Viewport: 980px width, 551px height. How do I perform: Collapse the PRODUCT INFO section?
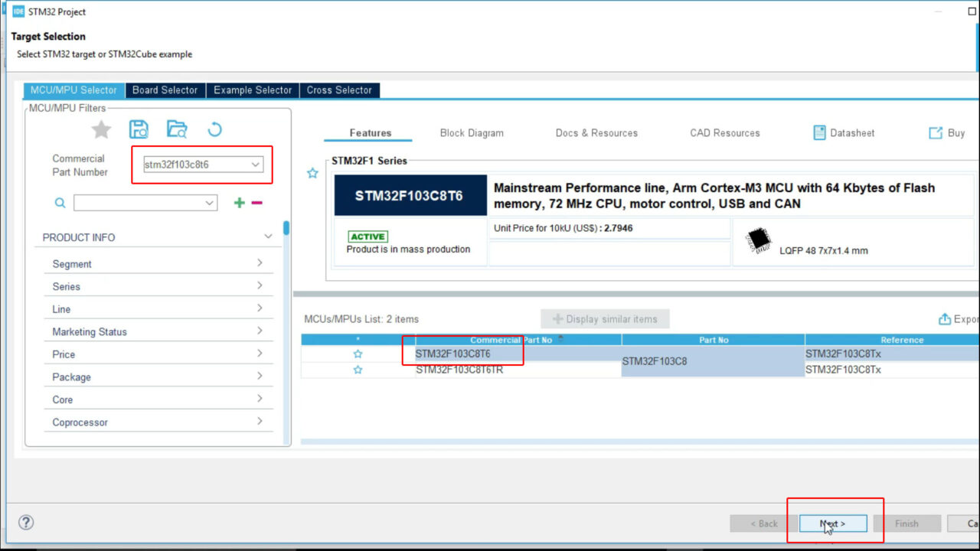click(268, 236)
